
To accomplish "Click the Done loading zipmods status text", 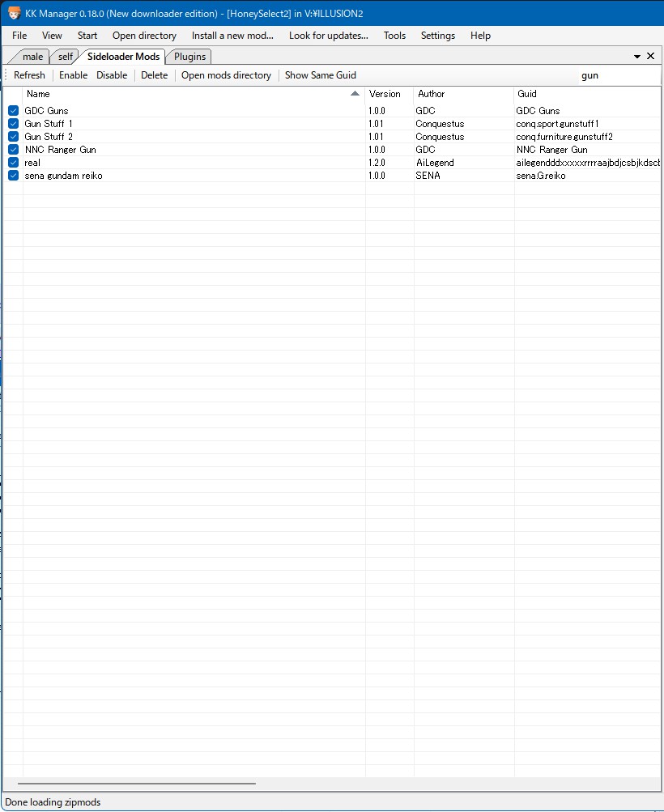I will tap(53, 801).
